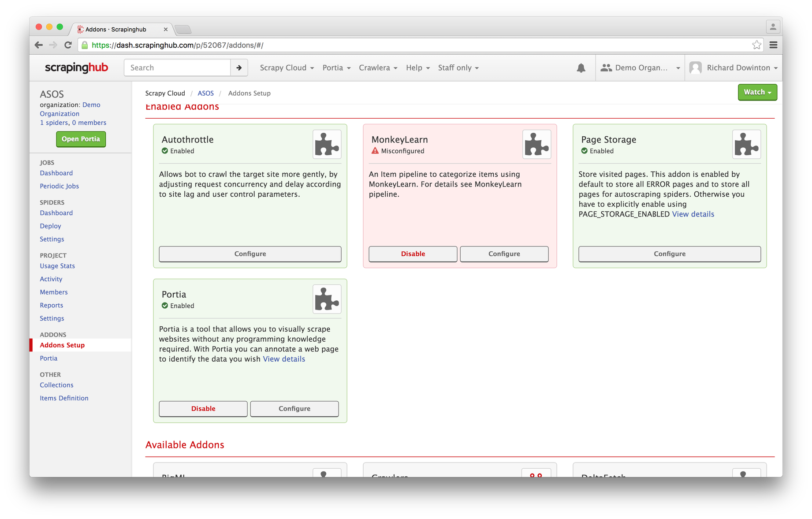This screenshot has height=519, width=812.
Task: Open the notifications bell
Action: (581, 68)
